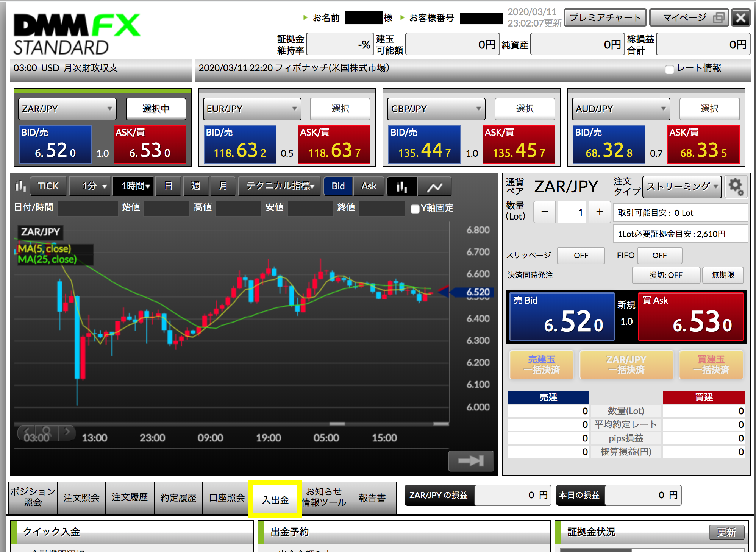The height and width of the screenshot is (552, 756).
Task: Toggle slippage OFF button
Action: (581, 256)
